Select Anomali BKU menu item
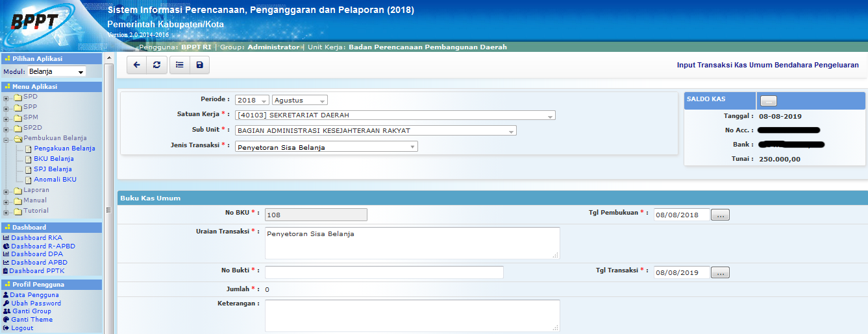Viewport: 868px width, 334px height. pos(55,180)
